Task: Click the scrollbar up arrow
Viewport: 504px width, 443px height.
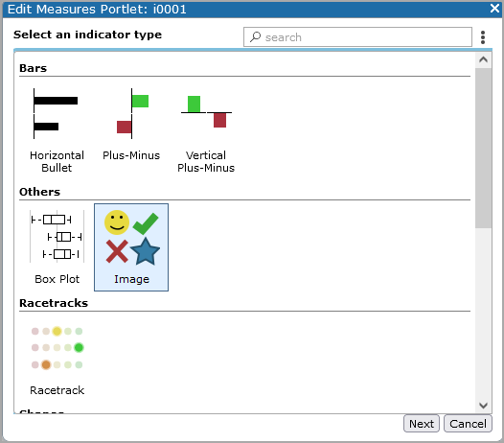Action: pos(483,59)
